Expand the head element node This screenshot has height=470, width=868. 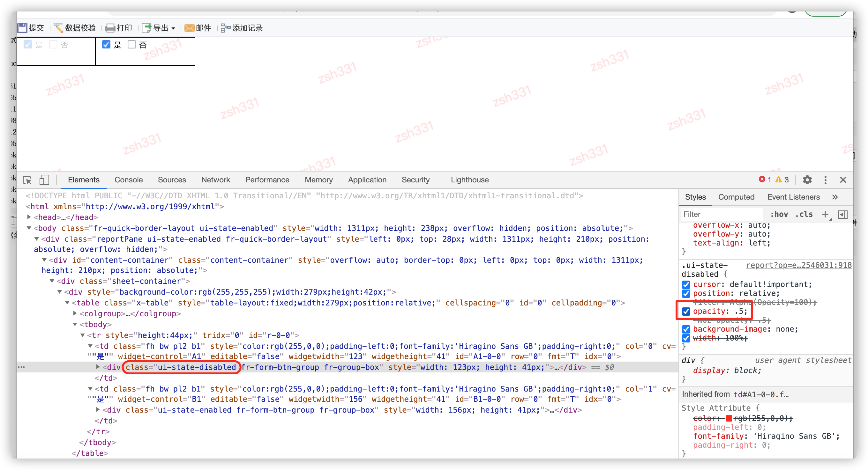29,217
